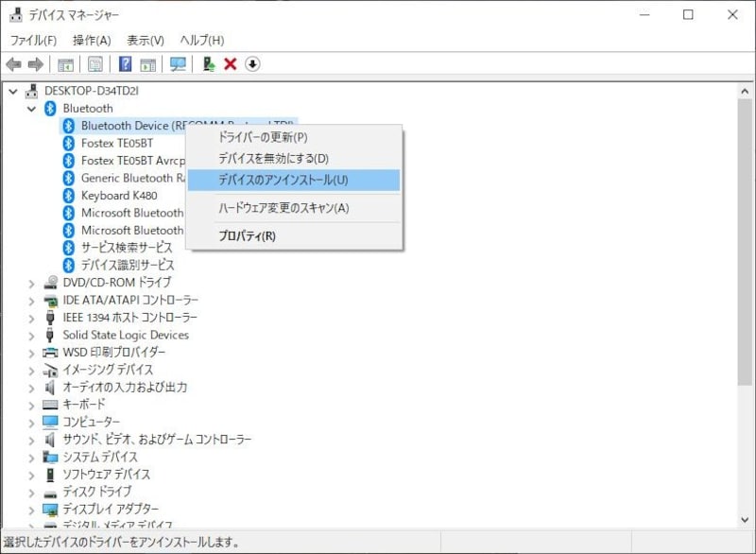The image size is (756, 554).
Task: Click the red X uninstall device icon
Action: 230,64
